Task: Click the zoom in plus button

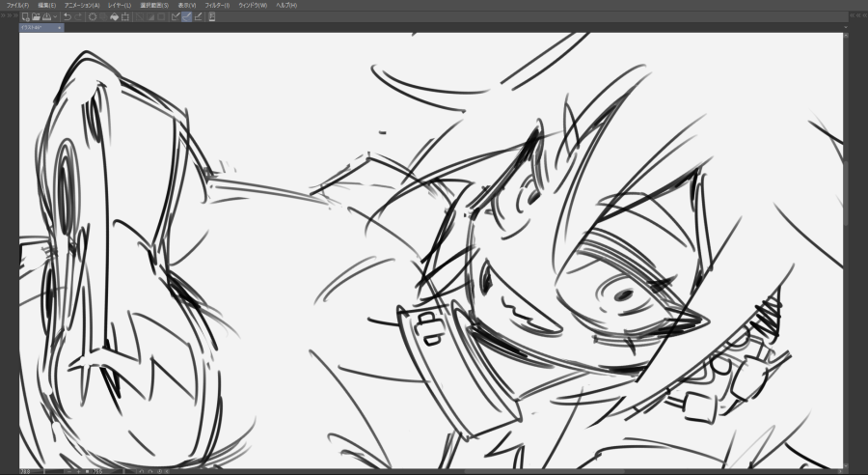Action: point(79,471)
